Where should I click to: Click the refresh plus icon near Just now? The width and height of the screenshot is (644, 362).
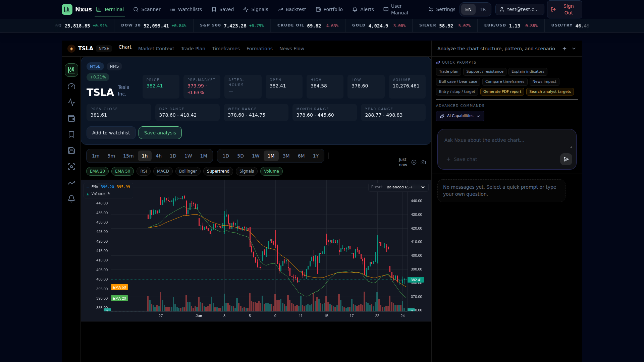click(x=414, y=162)
